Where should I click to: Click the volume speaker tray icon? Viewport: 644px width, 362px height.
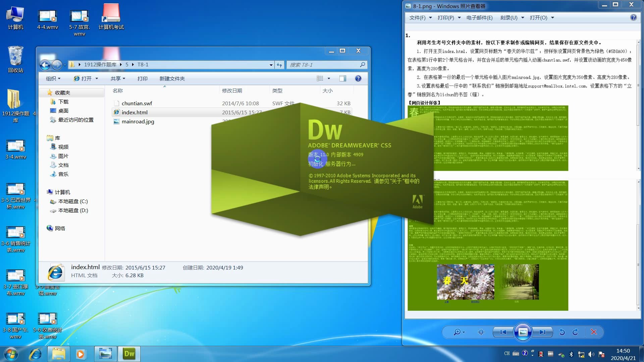[x=591, y=354]
